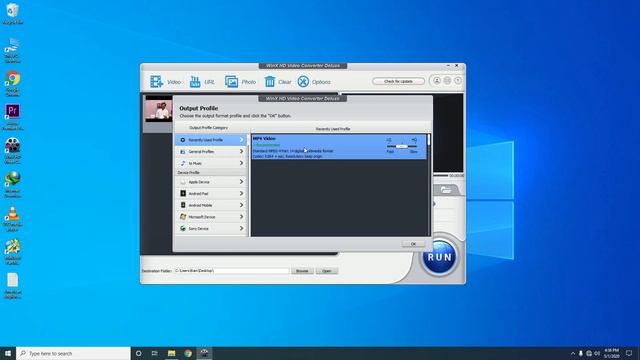The height and width of the screenshot is (360, 640).
Task: Click the Cortana circle icon on the taskbar
Action: pyautogui.click(x=139, y=353)
